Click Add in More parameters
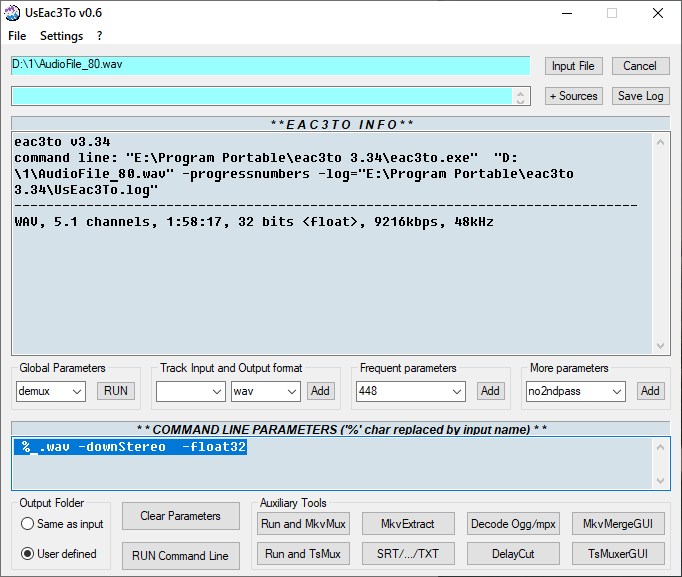The image size is (682, 577). [650, 391]
